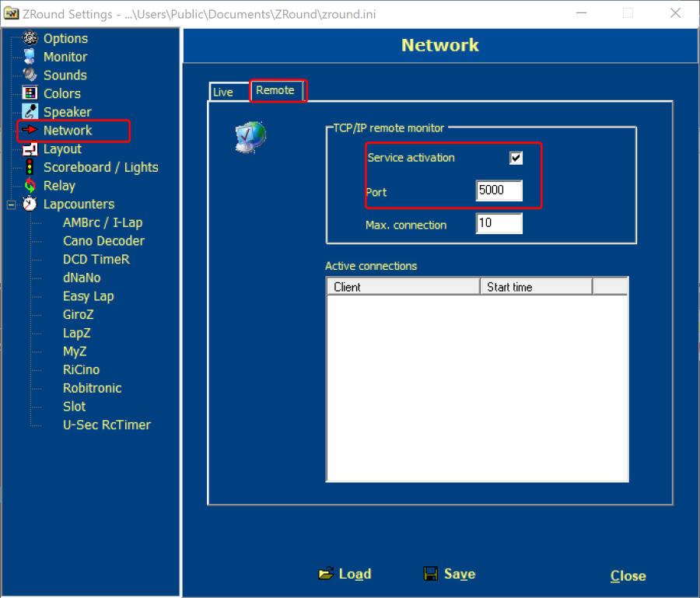The image size is (700, 598).
Task: Open the Sounds settings page
Action: click(x=65, y=75)
